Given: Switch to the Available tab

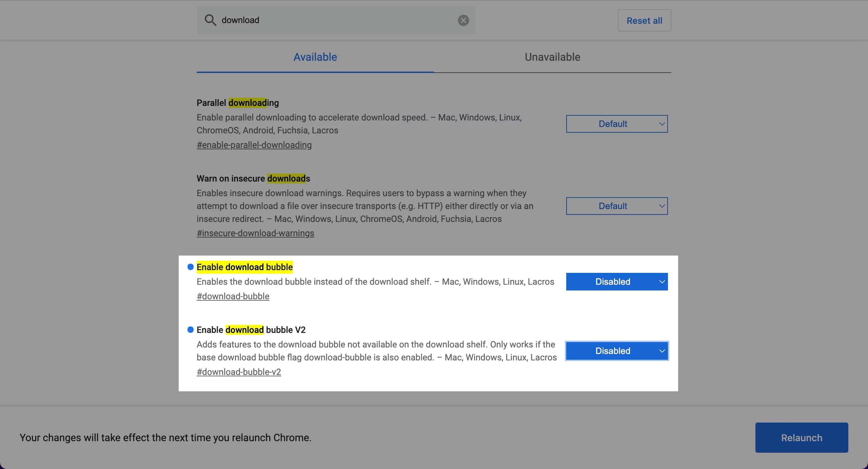Looking at the screenshot, I should (315, 57).
